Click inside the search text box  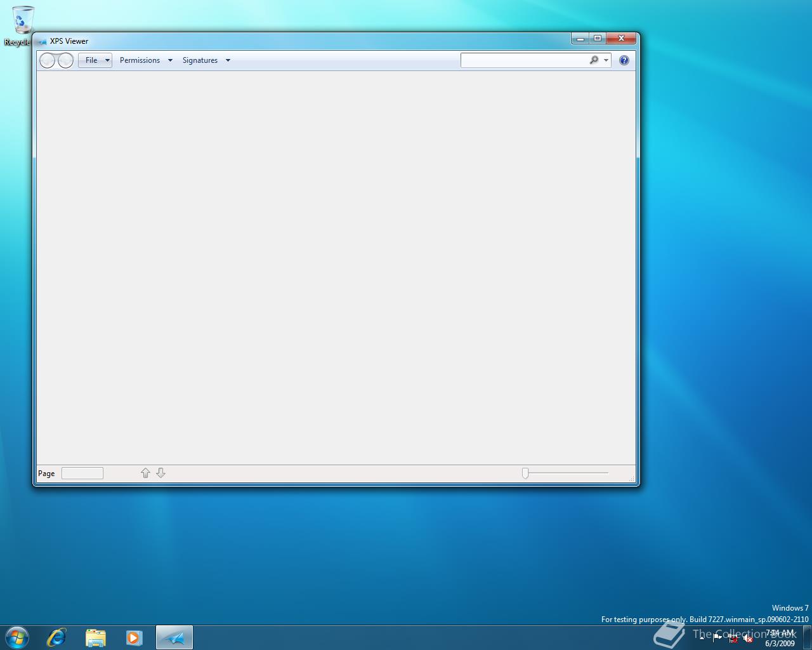click(523, 60)
